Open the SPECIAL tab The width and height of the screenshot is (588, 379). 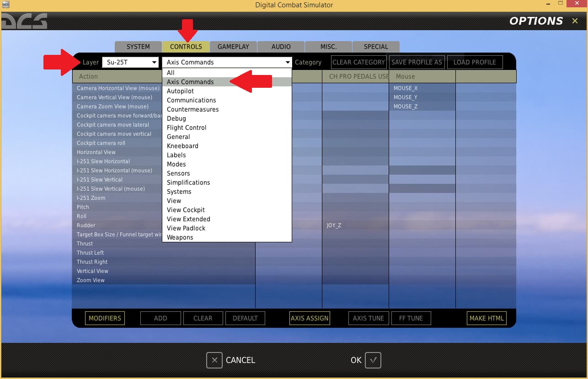pyautogui.click(x=376, y=47)
